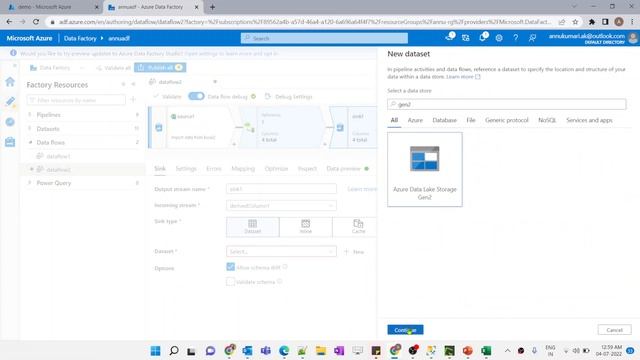This screenshot has height=360, width=640.
Task: Select dataflow1 in Factory Resources
Action: point(58,156)
